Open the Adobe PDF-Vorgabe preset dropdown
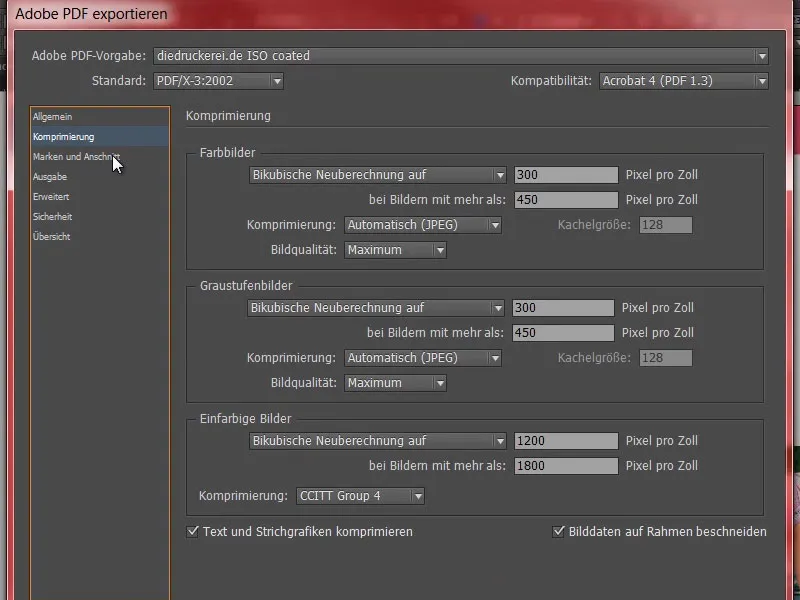This screenshot has width=800, height=600. (461, 56)
